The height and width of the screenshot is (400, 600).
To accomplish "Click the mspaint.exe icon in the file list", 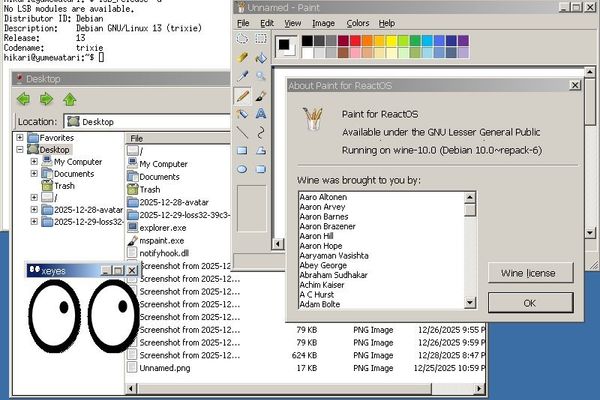I will pos(132,240).
